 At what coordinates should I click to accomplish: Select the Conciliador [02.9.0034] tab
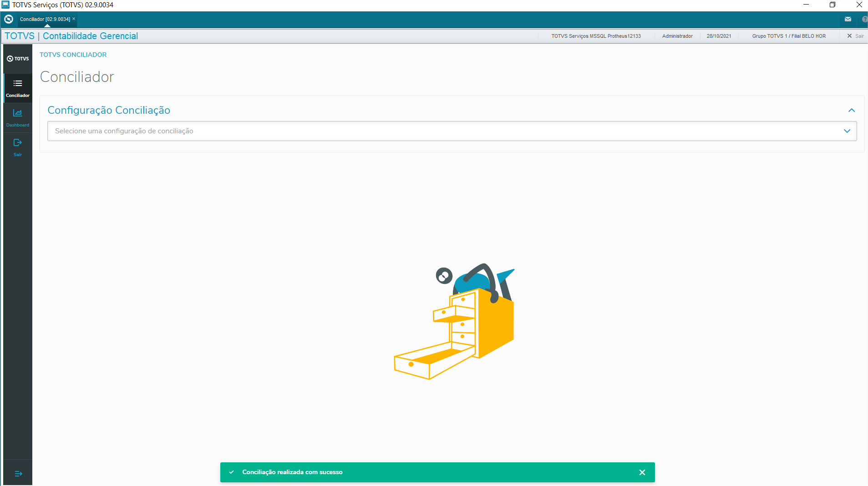pyautogui.click(x=45, y=19)
